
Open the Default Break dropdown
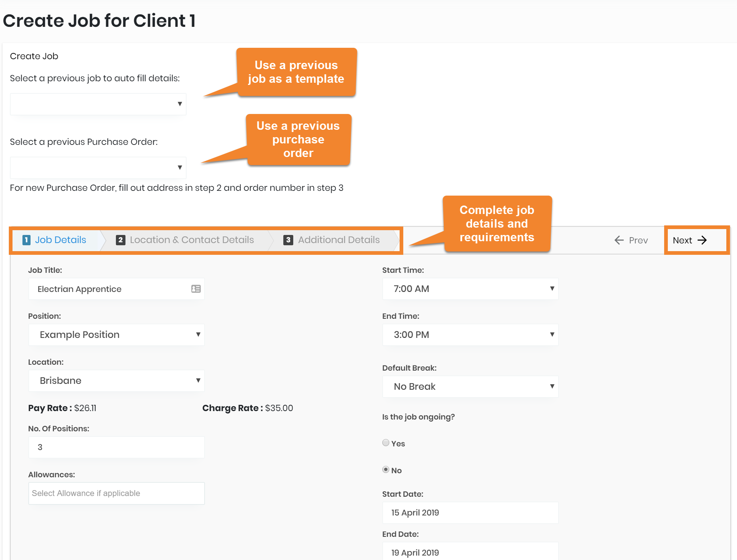pyautogui.click(x=470, y=386)
